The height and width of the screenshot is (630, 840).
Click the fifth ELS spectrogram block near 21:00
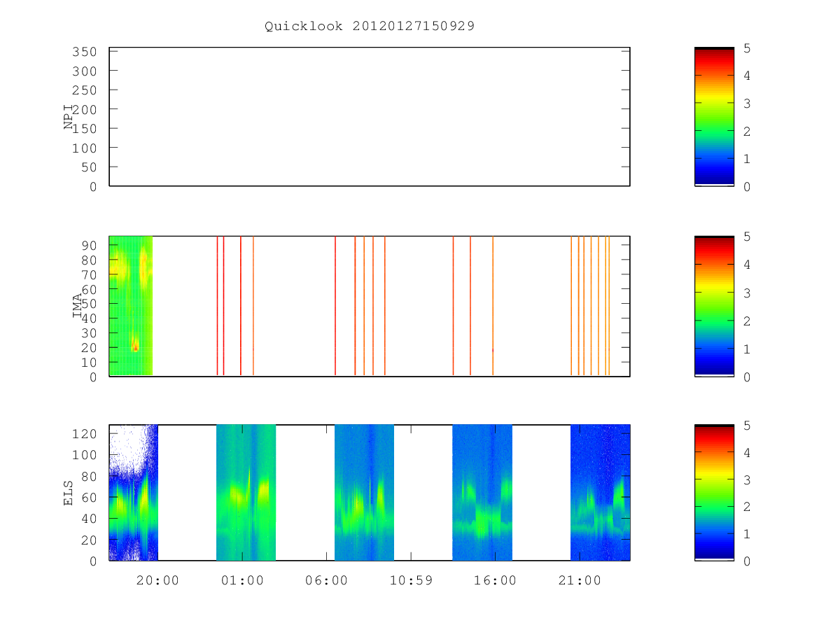click(x=600, y=493)
